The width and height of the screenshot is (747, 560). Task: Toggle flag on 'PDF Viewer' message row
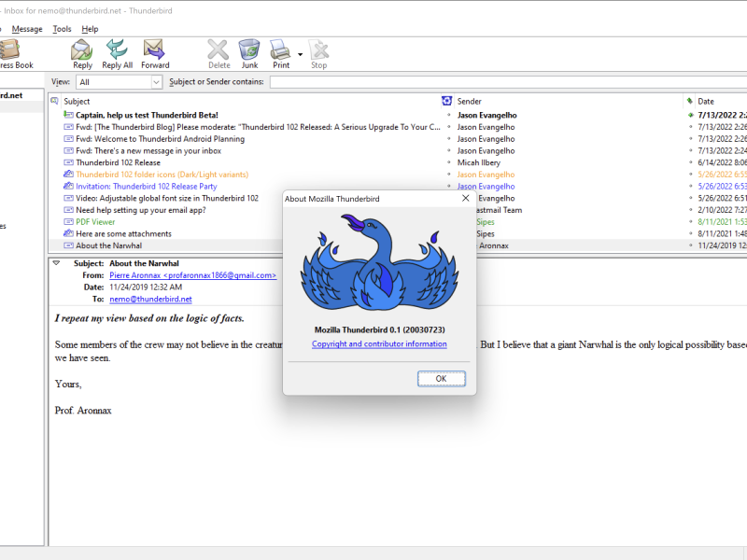[690, 222]
